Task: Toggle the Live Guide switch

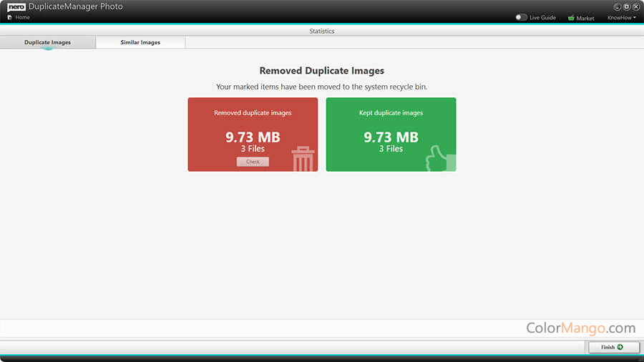Action: tap(521, 17)
